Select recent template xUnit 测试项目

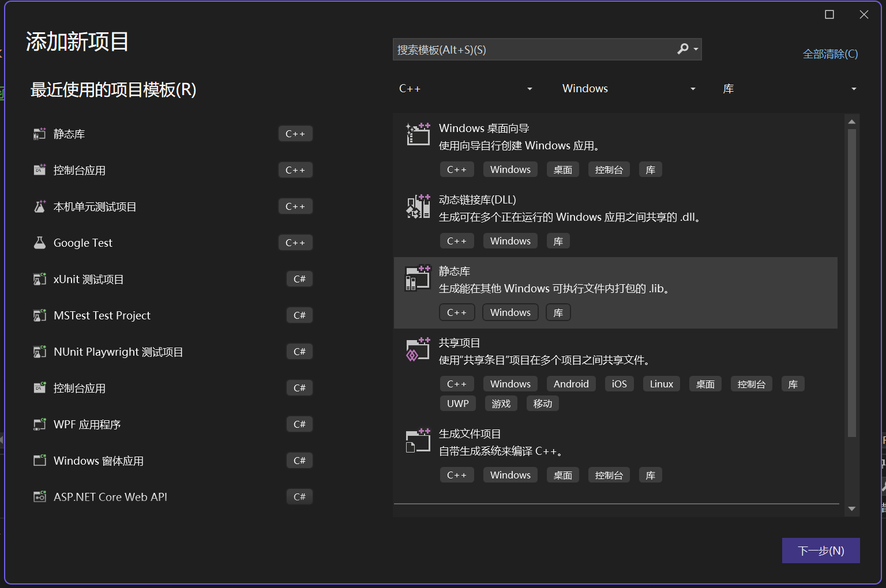tap(173, 279)
